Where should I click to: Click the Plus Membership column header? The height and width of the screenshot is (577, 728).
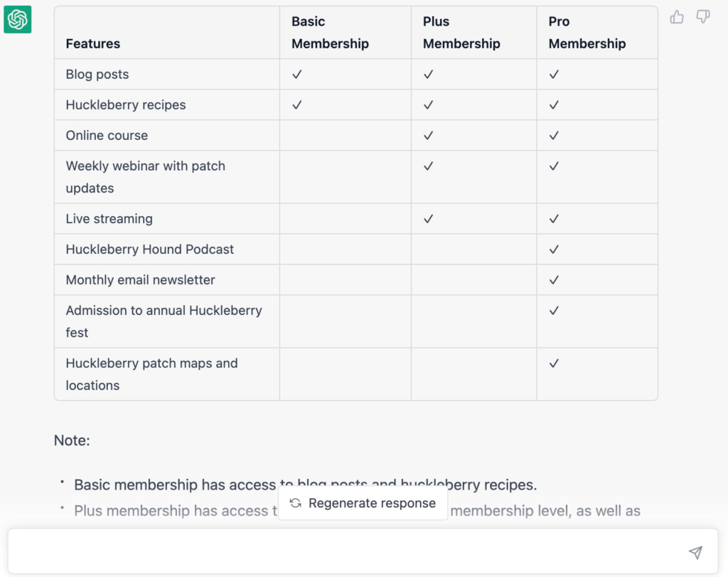coord(461,33)
